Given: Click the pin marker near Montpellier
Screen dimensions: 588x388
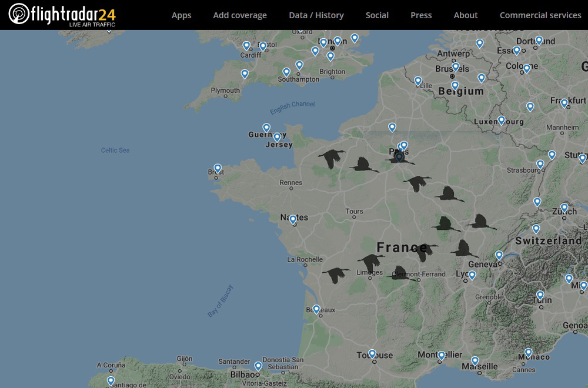Looking at the screenshot, I should 440,354.
